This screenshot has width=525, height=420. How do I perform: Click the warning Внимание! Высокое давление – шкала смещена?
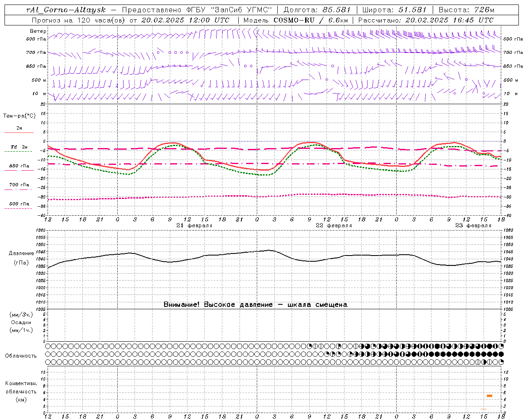pyautogui.click(x=256, y=305)
